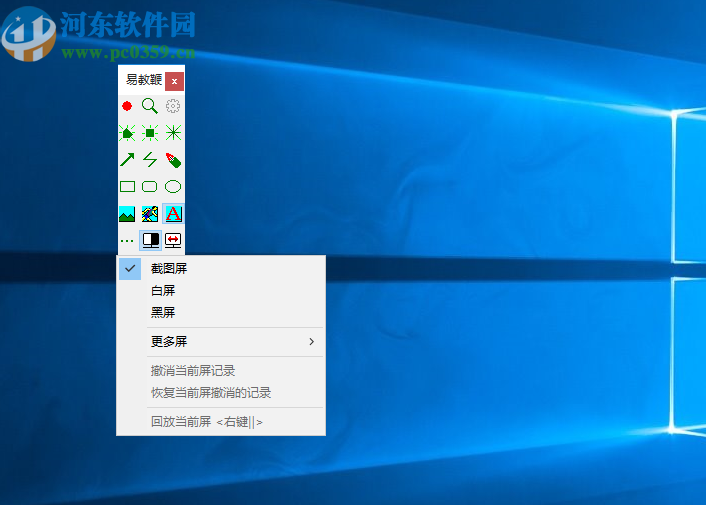Select the magnifying glass zoom tool
The image size is (706, 505).
tap(150, 106)
